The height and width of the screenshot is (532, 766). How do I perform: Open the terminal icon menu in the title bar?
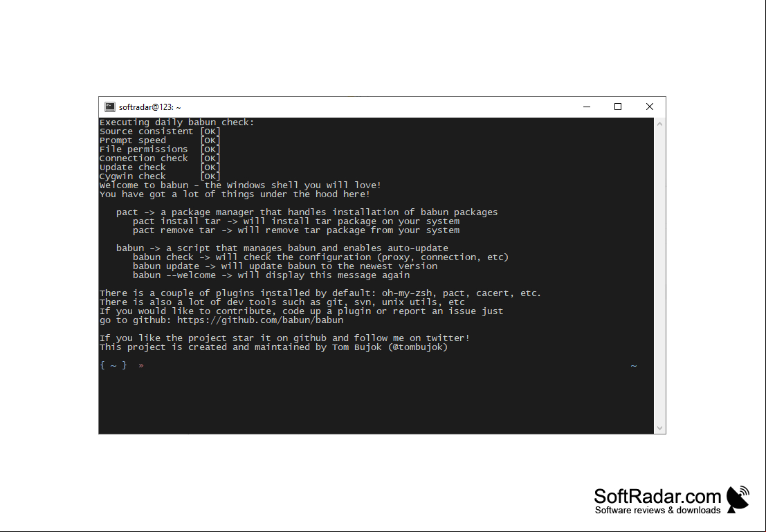click(x=110, y=107)
